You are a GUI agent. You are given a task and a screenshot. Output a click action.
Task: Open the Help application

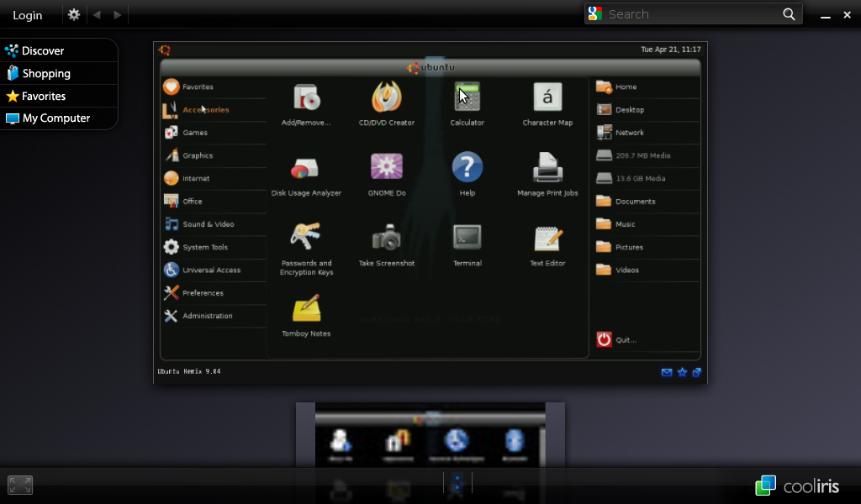467,166
